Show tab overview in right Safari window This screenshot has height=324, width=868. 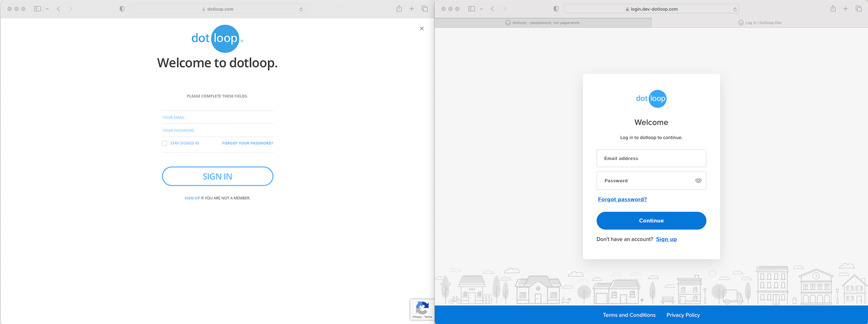tap(859, 9)
